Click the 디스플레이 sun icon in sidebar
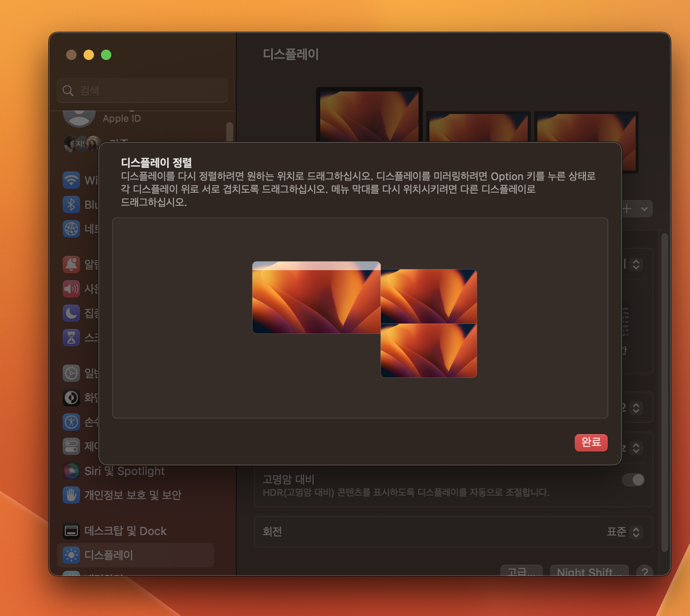The width and height of the screenshot is (690, 616). tap(71, 555)
